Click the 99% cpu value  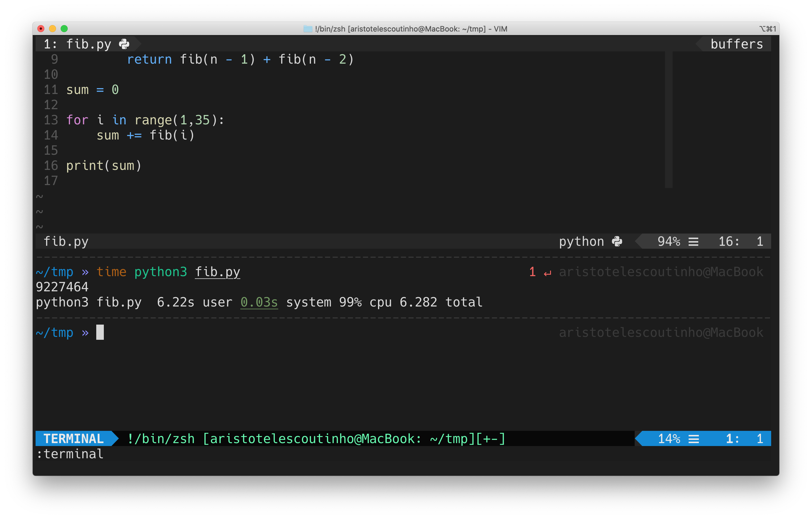pyautogui.click(x=350, y=302)
